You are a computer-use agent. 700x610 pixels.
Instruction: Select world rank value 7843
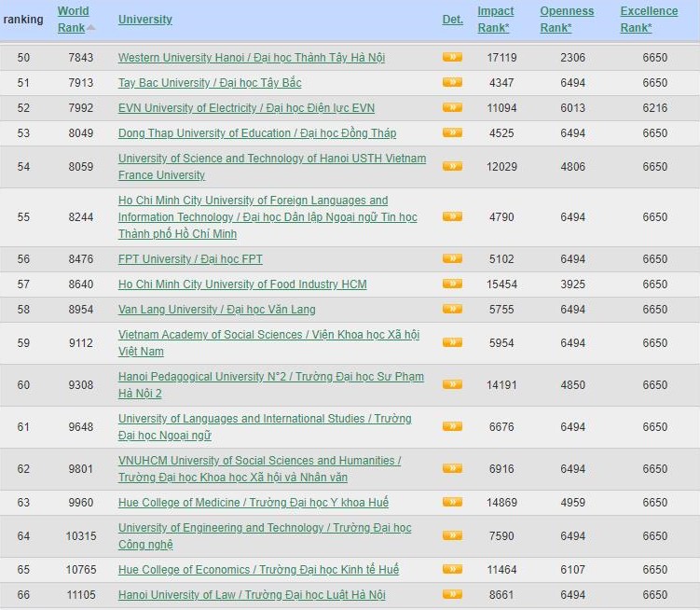click(81, 58)
